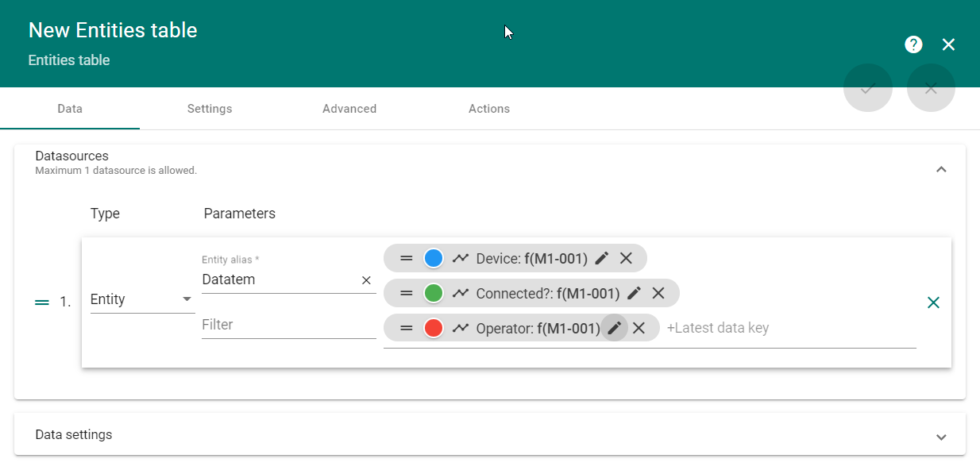The width and height of the screenshot is (980, 474).
Task: Click the timeseries chart icon on Device key
Action: click(x=461, y=257)
